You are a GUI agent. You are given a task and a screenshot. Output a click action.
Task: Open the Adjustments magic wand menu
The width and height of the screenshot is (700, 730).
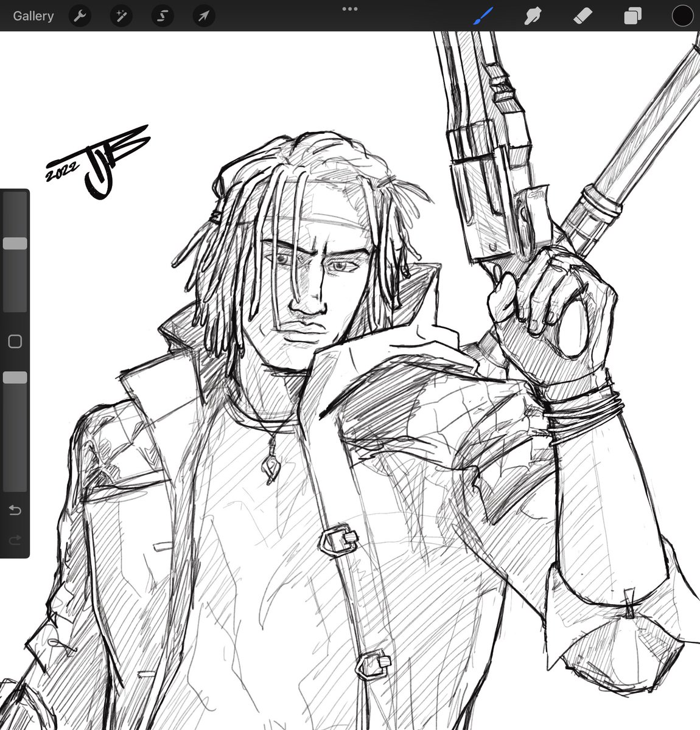(121, 16)
